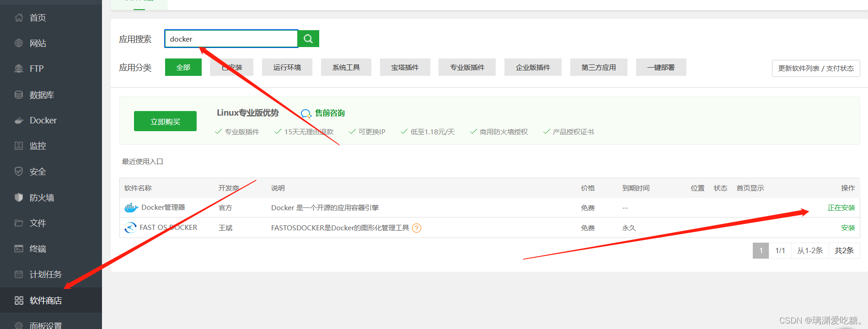Click the Docker whale icon in sidebar
The width and height of the screenshot is (868, 329).
coord(19,121)
